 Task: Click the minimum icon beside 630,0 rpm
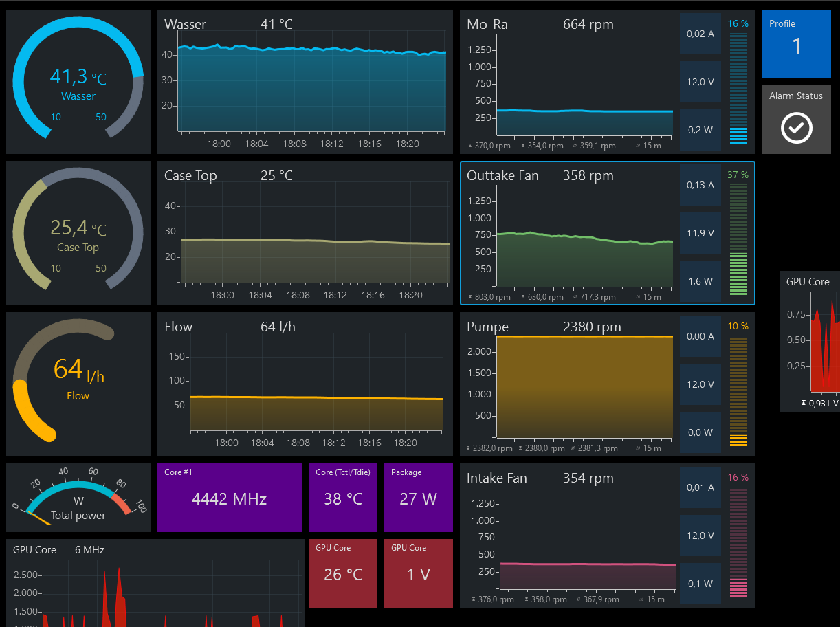523,297
